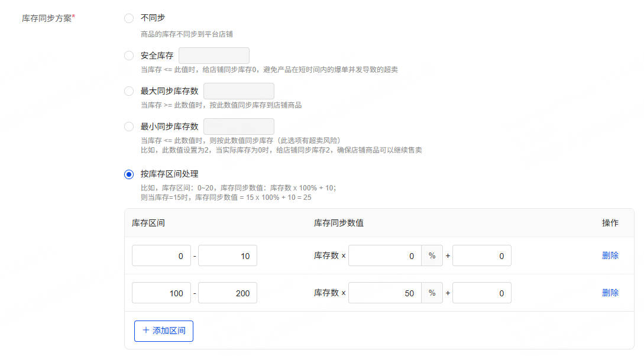Viewport: 644px width, 356px height.
Task: Select the 安全库存 radio option
Action: coord(129,56)
